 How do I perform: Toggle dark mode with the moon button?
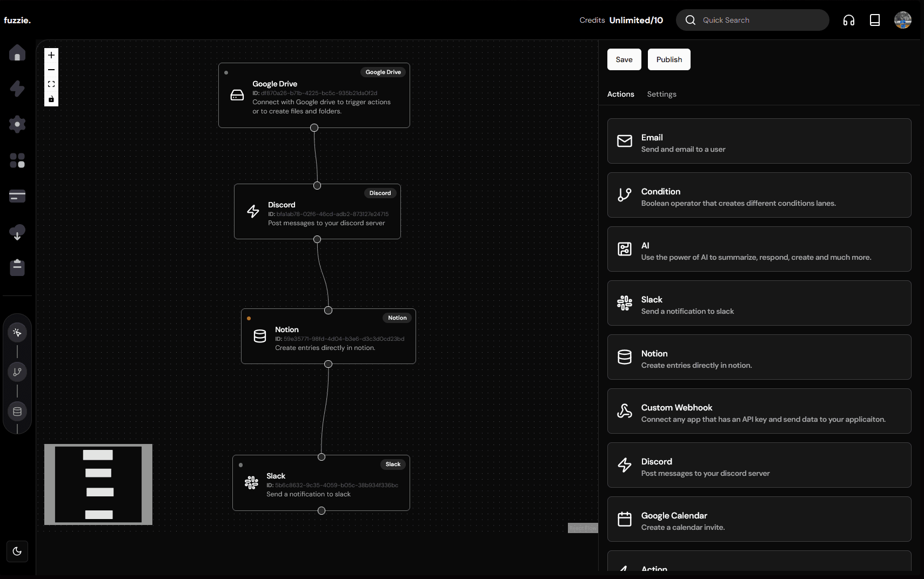(x=17, y=551)
